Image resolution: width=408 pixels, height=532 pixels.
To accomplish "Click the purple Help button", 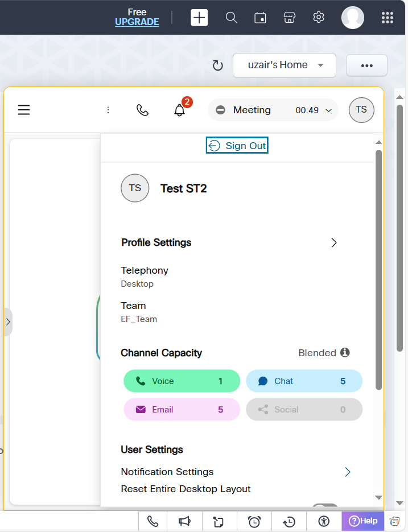I will 363,521.
